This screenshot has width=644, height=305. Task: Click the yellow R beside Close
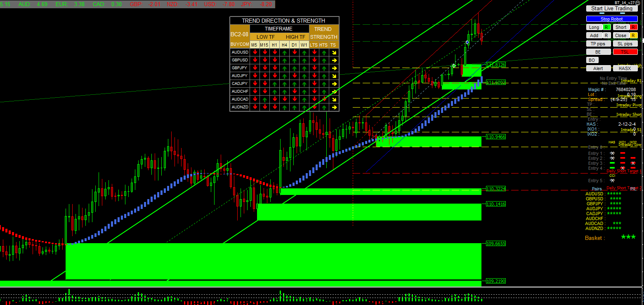click(633, 35)
